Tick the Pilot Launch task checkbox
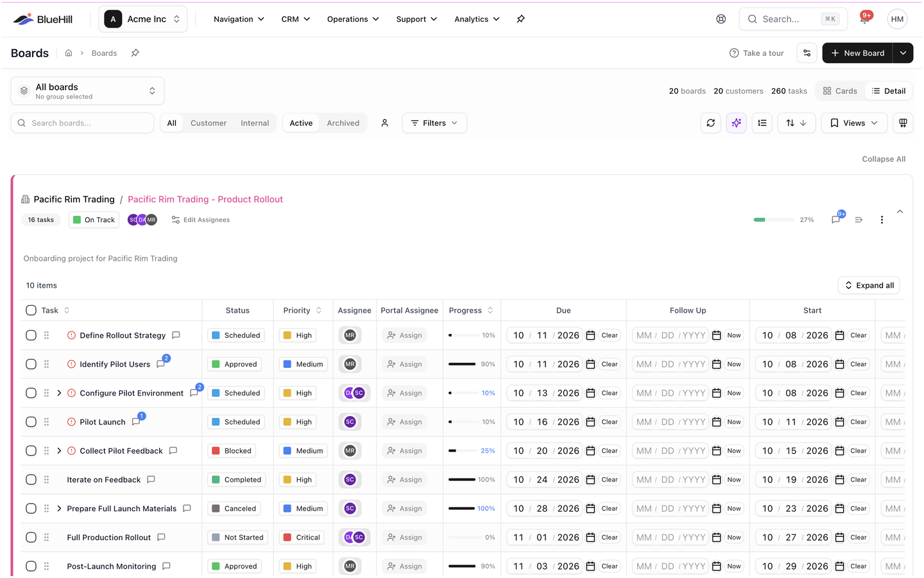924x578 pixels. (x=31, y=422)
